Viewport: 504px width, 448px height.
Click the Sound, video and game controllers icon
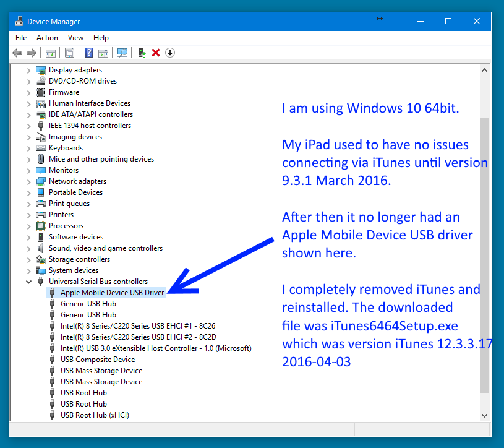point(41,248)
